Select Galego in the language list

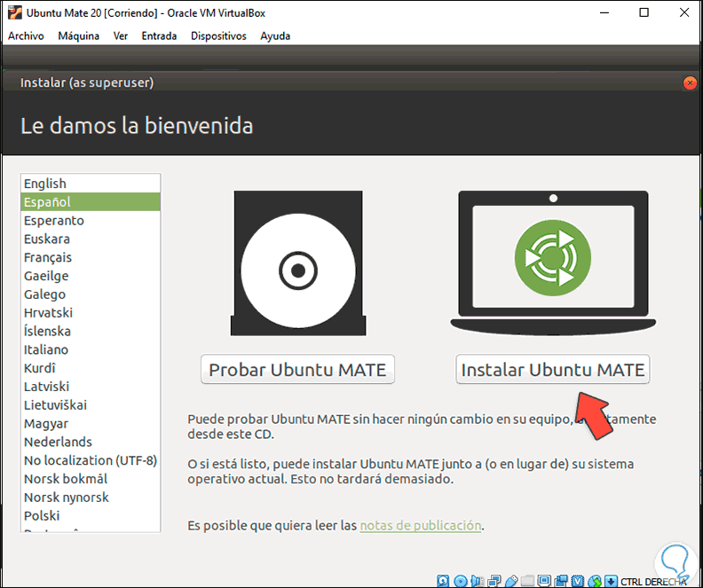coord(91,294)
